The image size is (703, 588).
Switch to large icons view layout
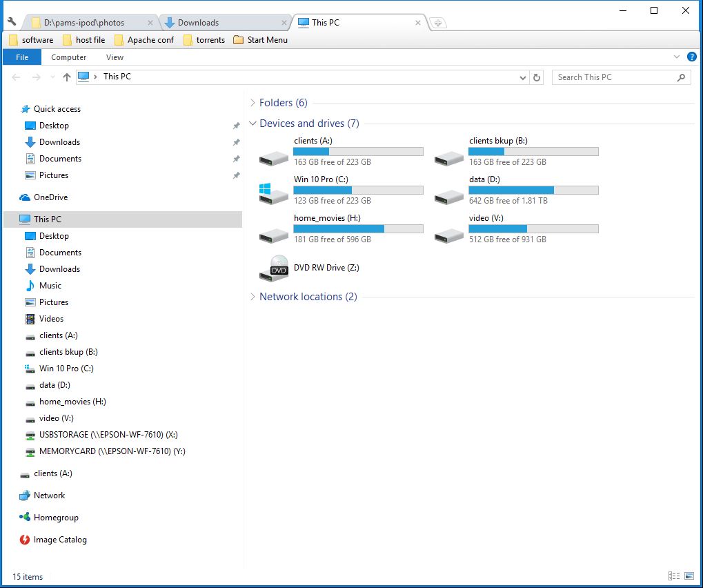(689, 576)
